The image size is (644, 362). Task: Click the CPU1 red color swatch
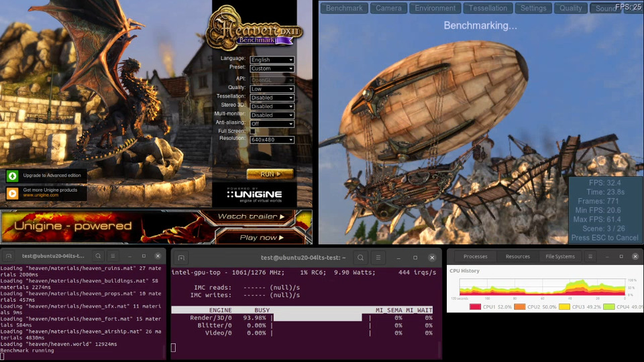point(475,306)
